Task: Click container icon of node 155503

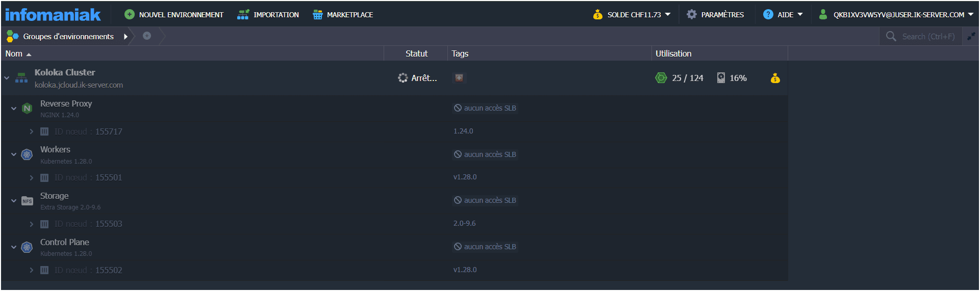Action: tap(44, 224)
